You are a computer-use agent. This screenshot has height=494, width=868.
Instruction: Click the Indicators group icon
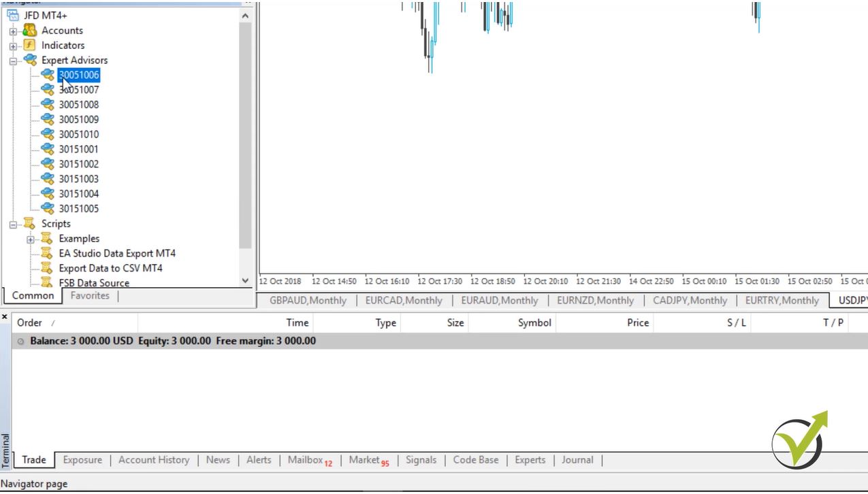click(29, 45)
